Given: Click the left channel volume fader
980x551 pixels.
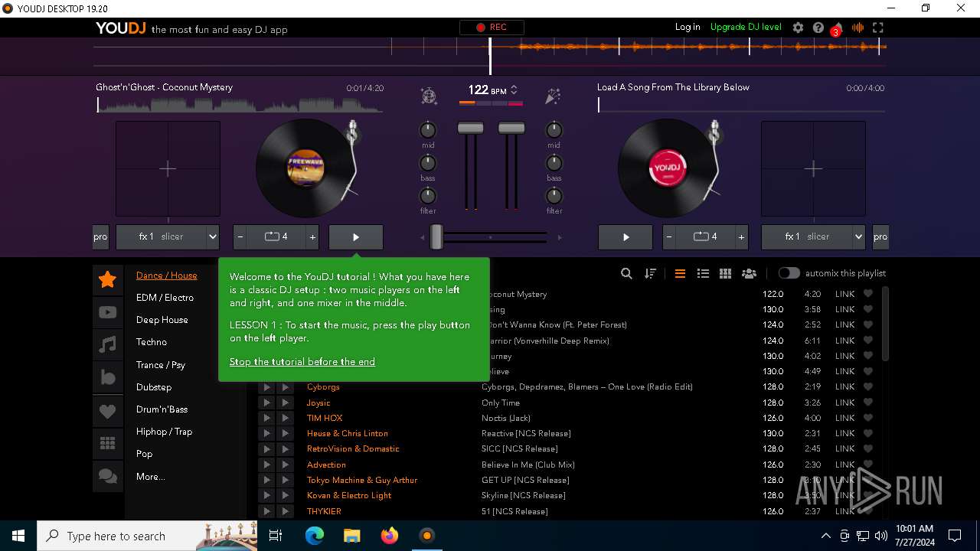Looking at the screenshot, I should point(470,128).
